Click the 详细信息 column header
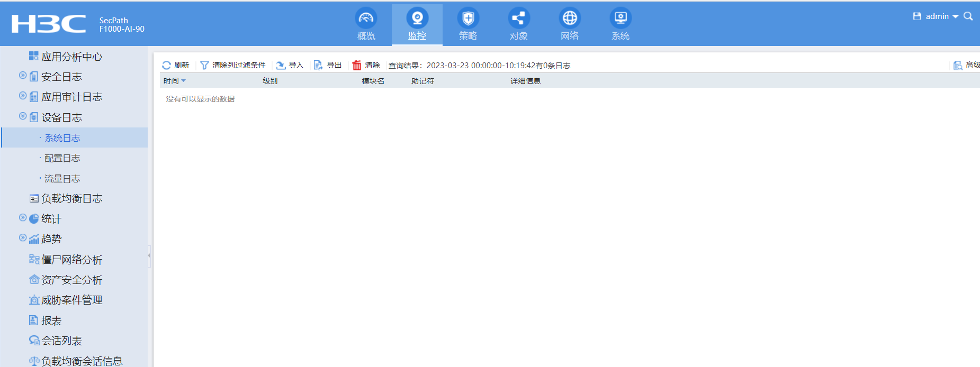Image resolution: width=980 pixels, height=367 pixels. click(x=526, y=81)
